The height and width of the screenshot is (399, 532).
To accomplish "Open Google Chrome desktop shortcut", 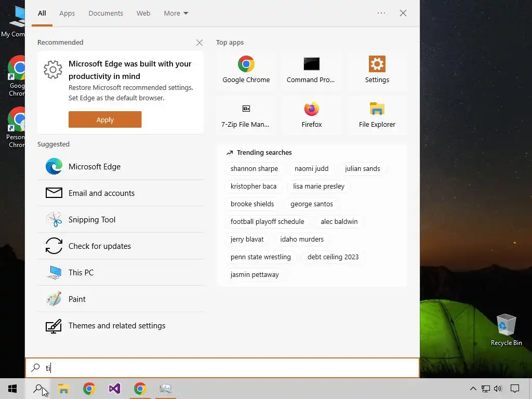I will 16,76.
